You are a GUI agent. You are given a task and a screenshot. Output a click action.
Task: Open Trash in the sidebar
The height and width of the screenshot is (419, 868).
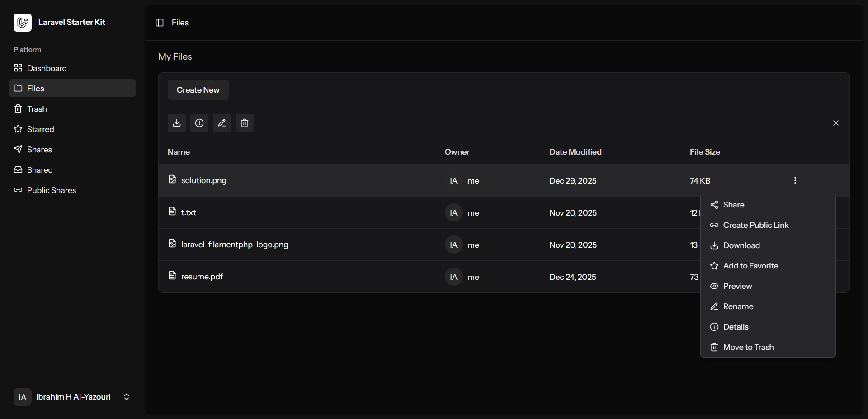pyautogui.click(x=72, y=108)
